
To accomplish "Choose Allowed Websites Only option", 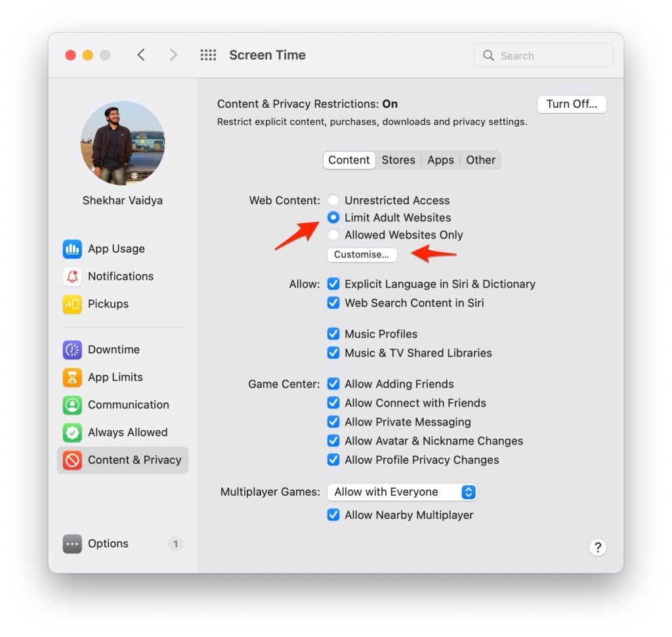I will pos(333,234).
